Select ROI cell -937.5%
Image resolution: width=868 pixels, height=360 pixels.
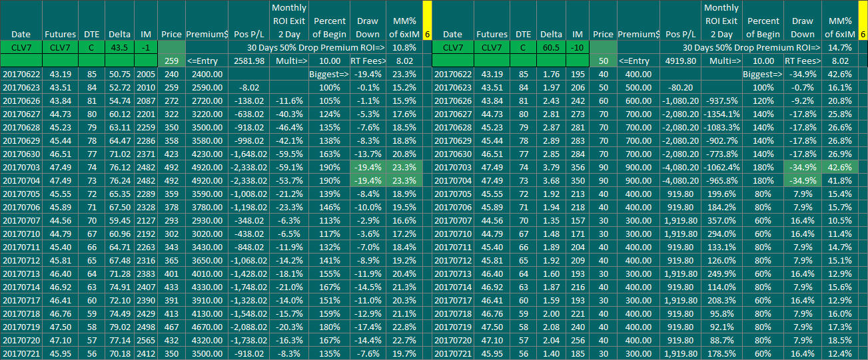point(722,99)
